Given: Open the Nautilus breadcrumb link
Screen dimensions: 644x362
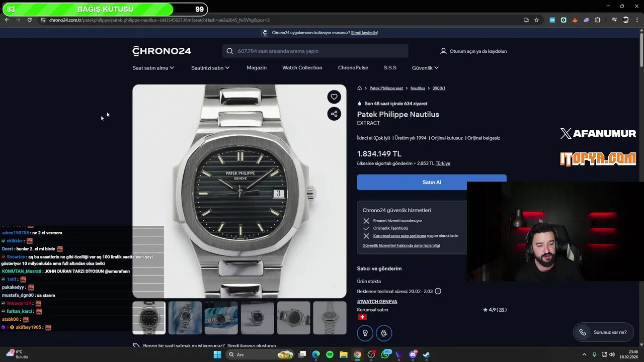Looking at the screenshot, I should coord(418,88).
